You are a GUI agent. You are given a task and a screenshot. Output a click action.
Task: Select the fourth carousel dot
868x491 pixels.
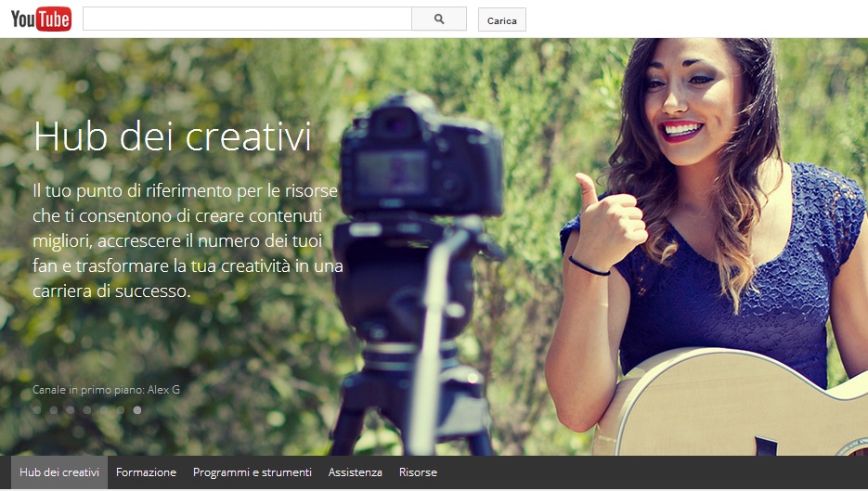point(87,409)
